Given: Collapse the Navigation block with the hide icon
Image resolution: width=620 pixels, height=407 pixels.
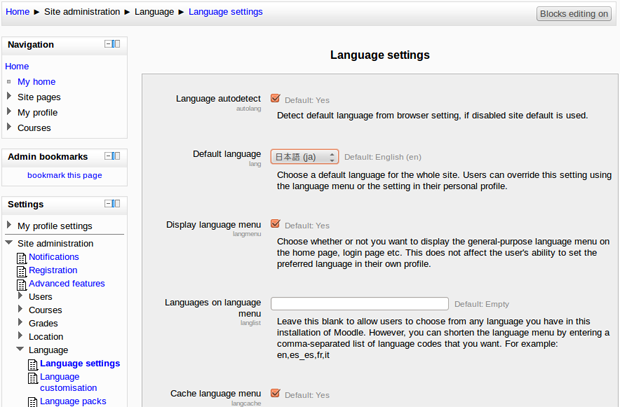Looking at the screenshot, I should coord(108,44).
